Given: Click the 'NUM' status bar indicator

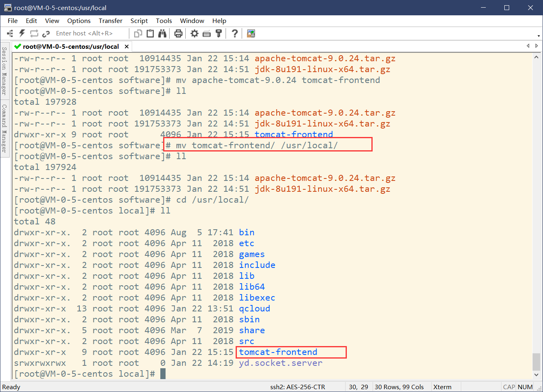Looking at the screenshot, I should point(525,387).
